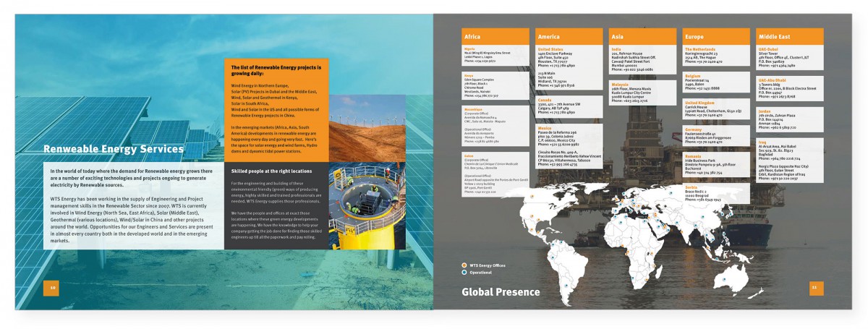Viewport: 868px width, 329px height.
Task: Click the Global Presence title
Action: 501,292
